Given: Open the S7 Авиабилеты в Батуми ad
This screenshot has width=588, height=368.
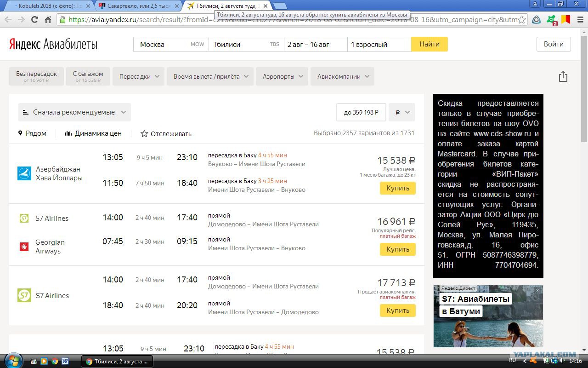Looking at the screenshot, I should [488, 316].
